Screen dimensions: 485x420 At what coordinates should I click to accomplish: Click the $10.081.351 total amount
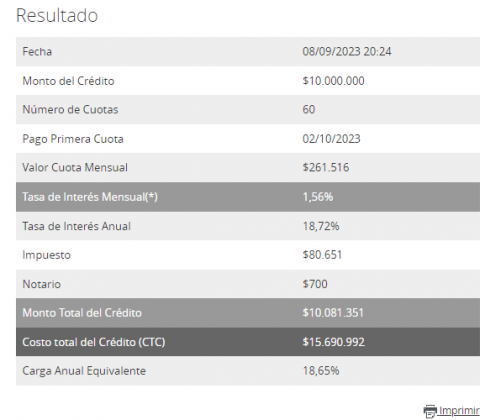point(333,313)
